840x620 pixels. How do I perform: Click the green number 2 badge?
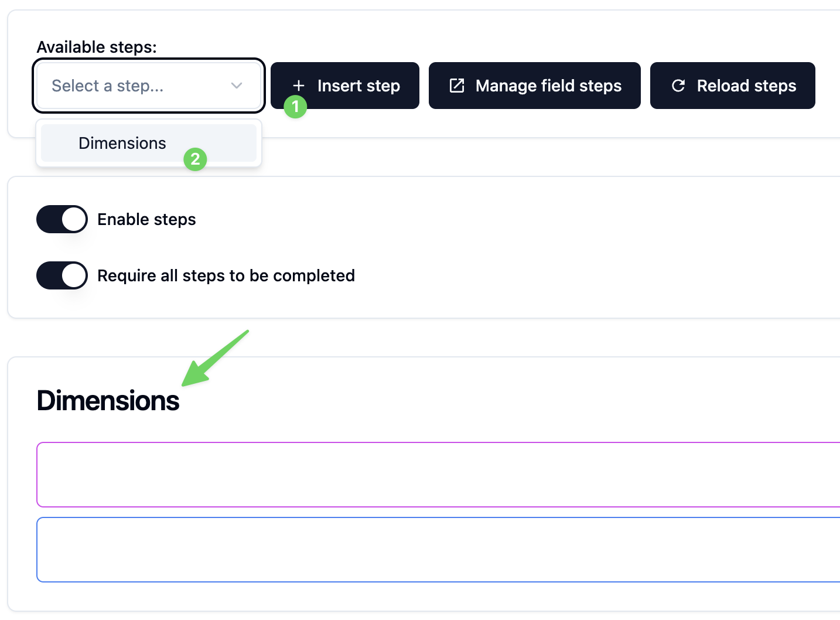[x=195, y=159]
